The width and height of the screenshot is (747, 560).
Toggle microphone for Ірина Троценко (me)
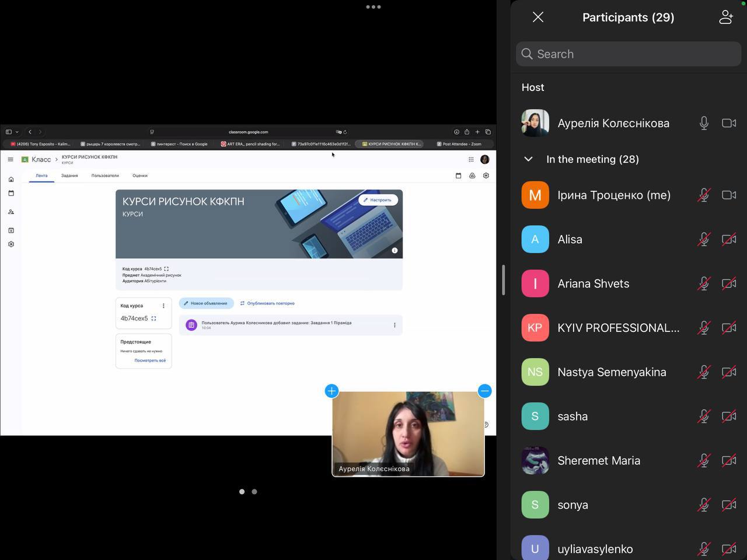coord(704,195)
